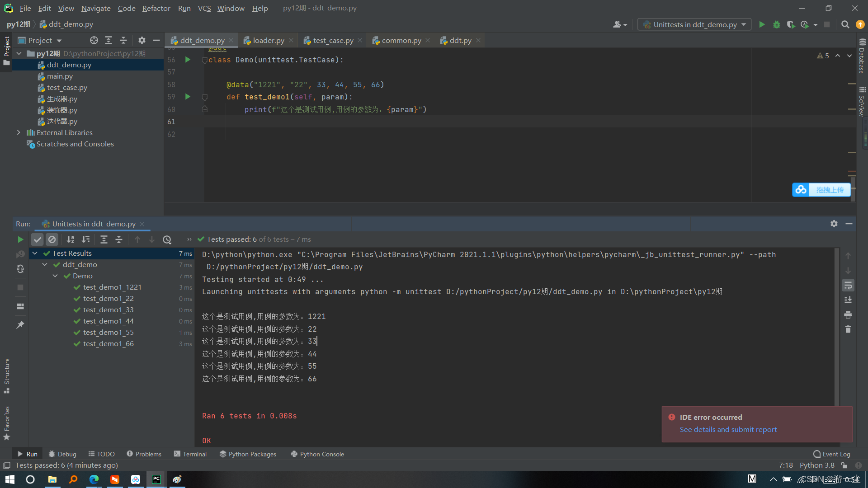This screenshot has width=868, height=488.
Task: Switch to the test_case.py editor tab
Action: 333,40
